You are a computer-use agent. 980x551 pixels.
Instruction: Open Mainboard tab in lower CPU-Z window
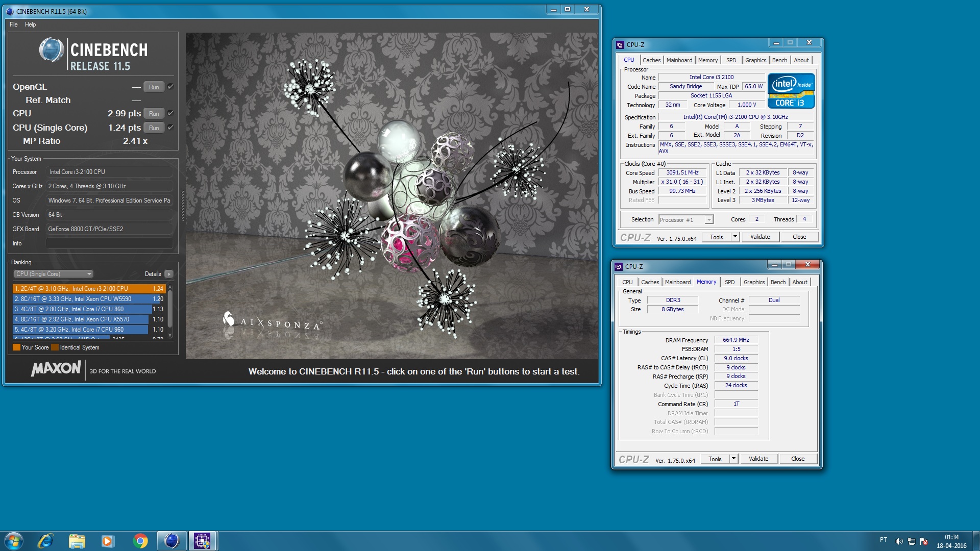point(678,282)
